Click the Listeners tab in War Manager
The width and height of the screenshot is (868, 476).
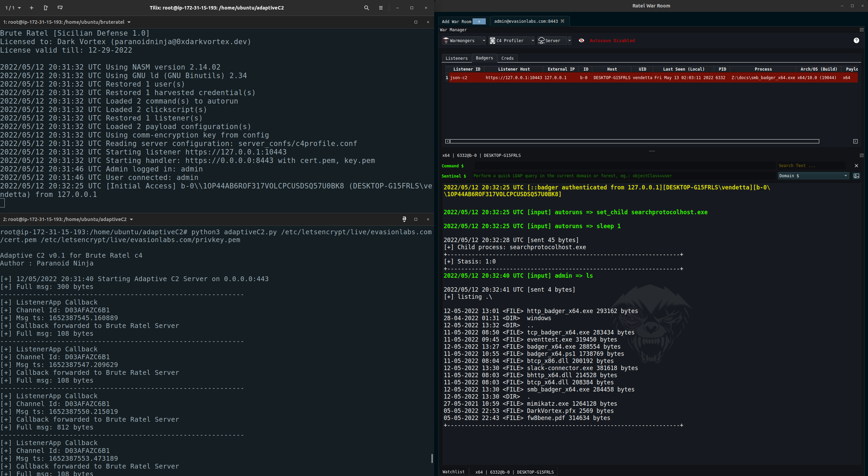click(456, 58)
